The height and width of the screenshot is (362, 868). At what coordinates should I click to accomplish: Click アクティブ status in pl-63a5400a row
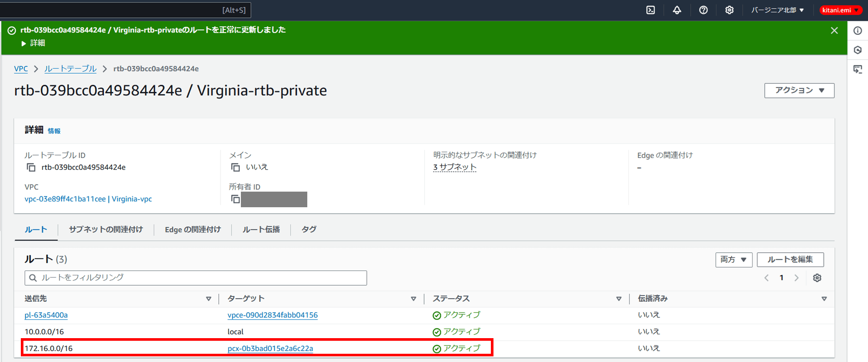457,315
